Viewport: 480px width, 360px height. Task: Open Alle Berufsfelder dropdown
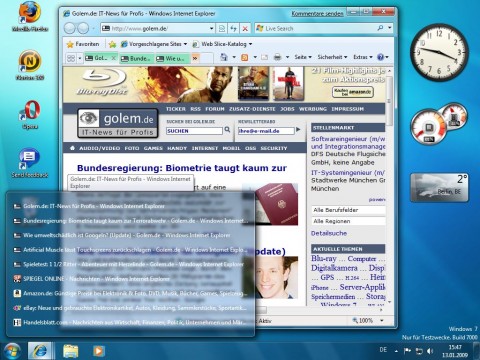(x=348, y=210)
